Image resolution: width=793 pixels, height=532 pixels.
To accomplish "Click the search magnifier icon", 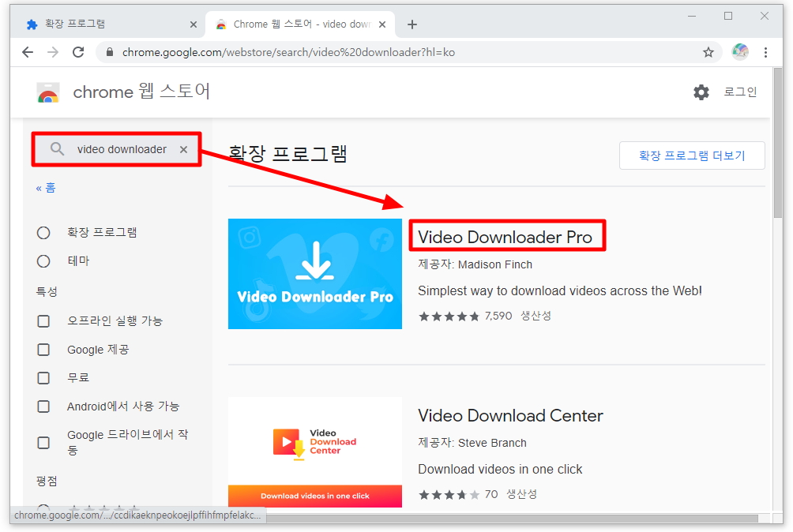I will point(57,149).
